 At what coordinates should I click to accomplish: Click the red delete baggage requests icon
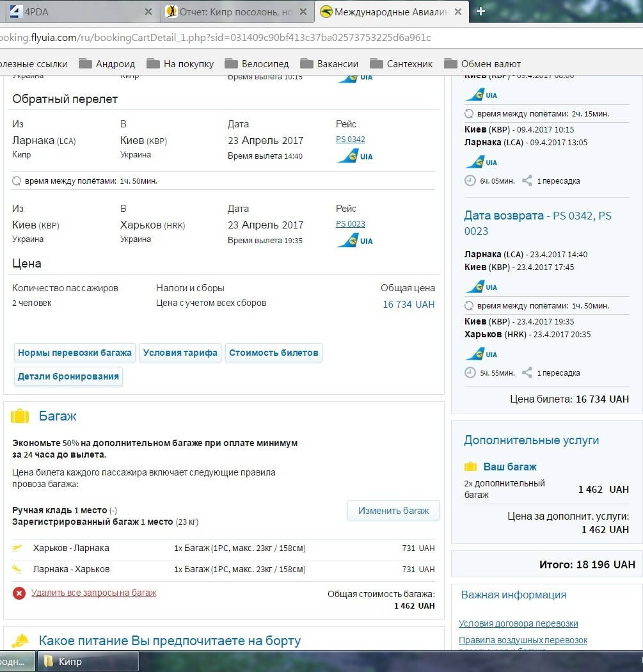click(19, 593)
